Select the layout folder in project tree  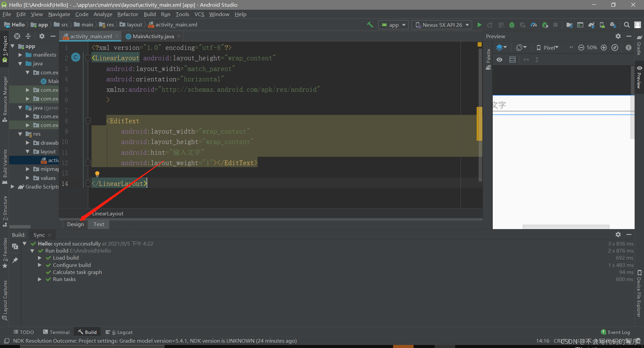(x=48, y=152)
